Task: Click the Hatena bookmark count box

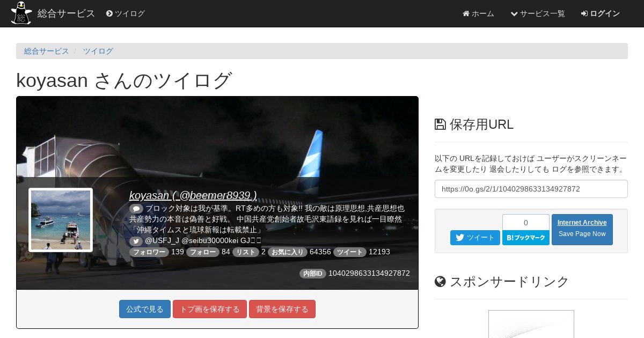Action: (x=526, y=222)
